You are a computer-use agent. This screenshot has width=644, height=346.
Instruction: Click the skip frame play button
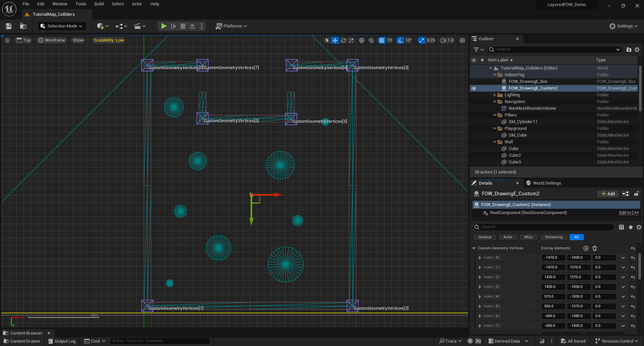(x=174, y=26)
